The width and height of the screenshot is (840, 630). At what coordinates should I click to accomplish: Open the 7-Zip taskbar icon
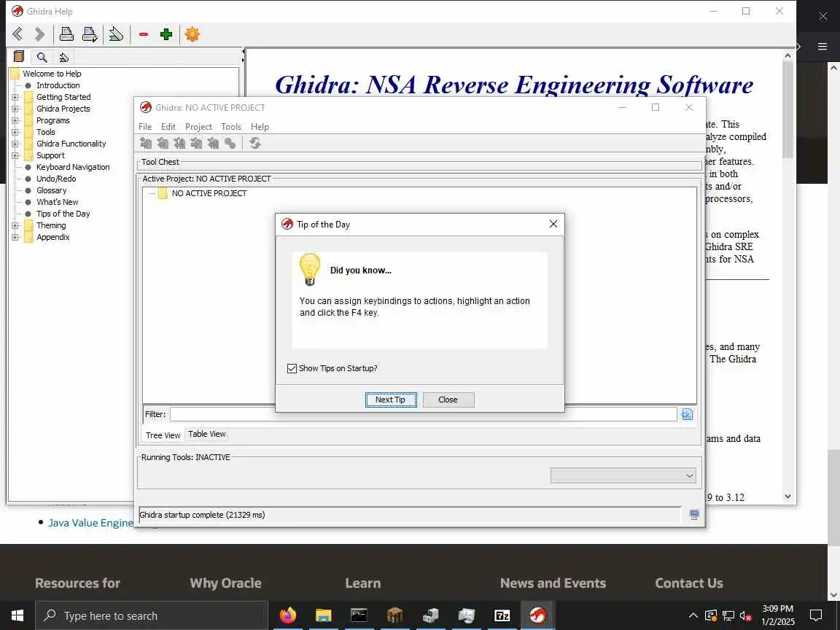coord(502,615)
